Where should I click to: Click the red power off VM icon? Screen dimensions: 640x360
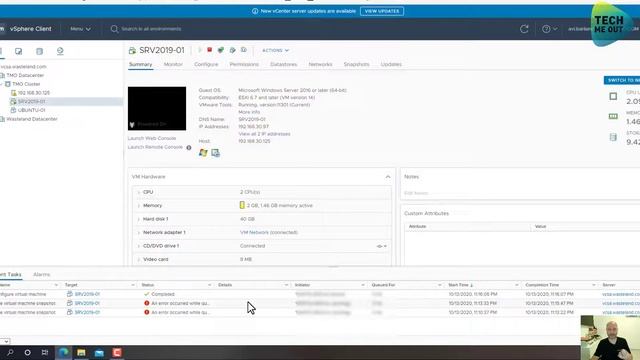click(209, 50)
